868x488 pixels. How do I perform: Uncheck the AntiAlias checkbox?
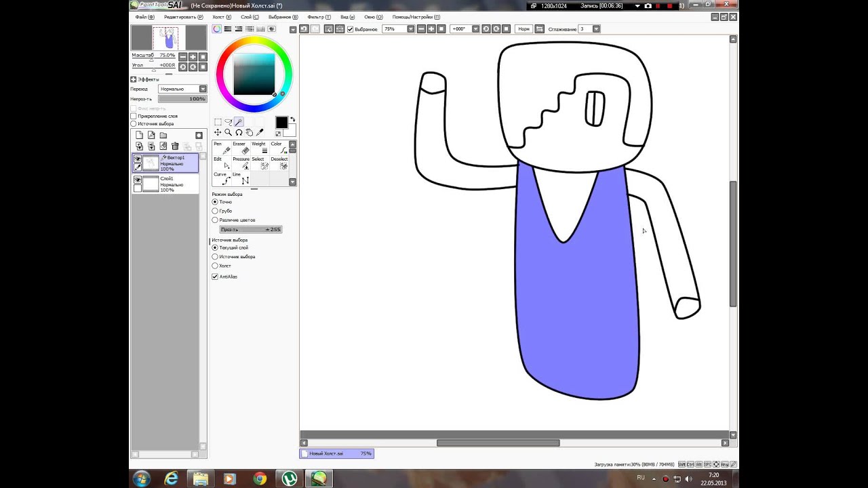[215, 277]
